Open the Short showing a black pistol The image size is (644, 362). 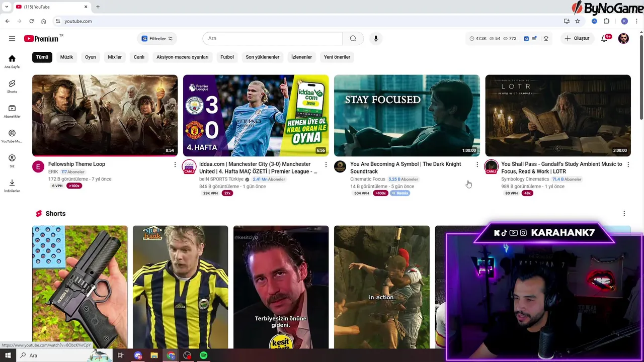(x=79, y=287)
